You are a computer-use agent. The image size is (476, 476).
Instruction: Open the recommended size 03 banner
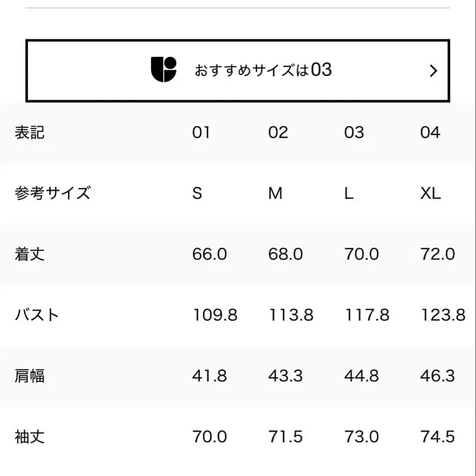point(238,70)
